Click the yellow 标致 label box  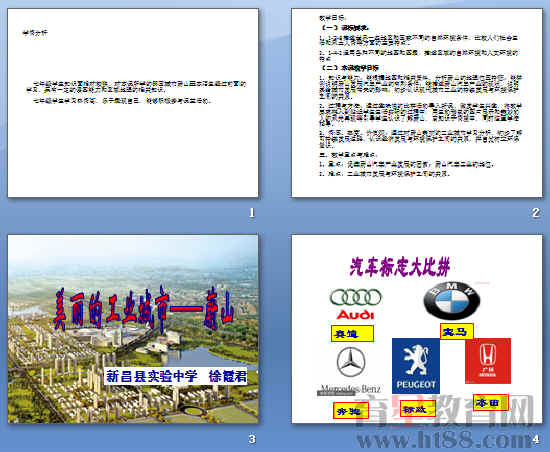pos(418,409)
